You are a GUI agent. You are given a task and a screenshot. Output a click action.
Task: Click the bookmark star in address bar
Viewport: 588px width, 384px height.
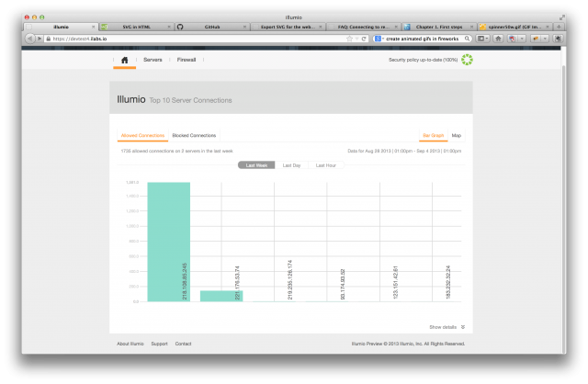point(349,39)
